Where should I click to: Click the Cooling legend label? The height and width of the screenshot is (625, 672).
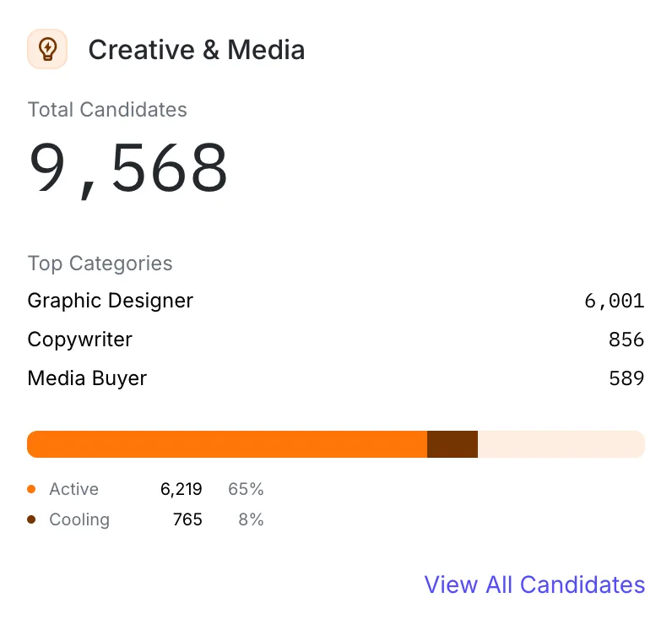(x=79, y=519)
